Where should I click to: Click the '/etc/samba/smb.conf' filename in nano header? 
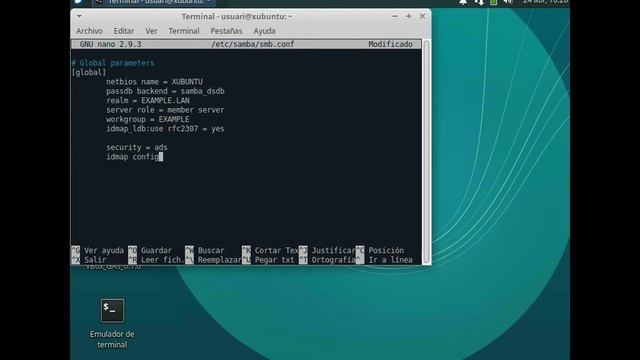tap(253, 44)
